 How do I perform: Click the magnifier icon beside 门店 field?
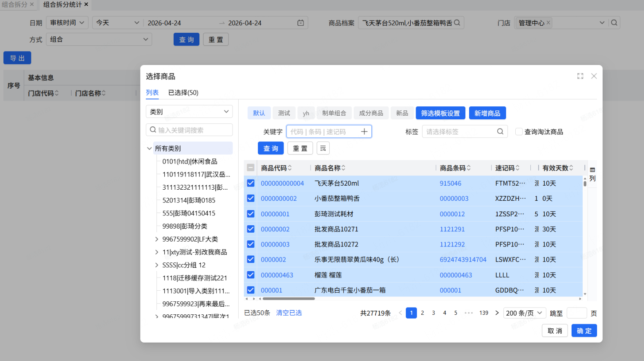(x=614, y=23)
